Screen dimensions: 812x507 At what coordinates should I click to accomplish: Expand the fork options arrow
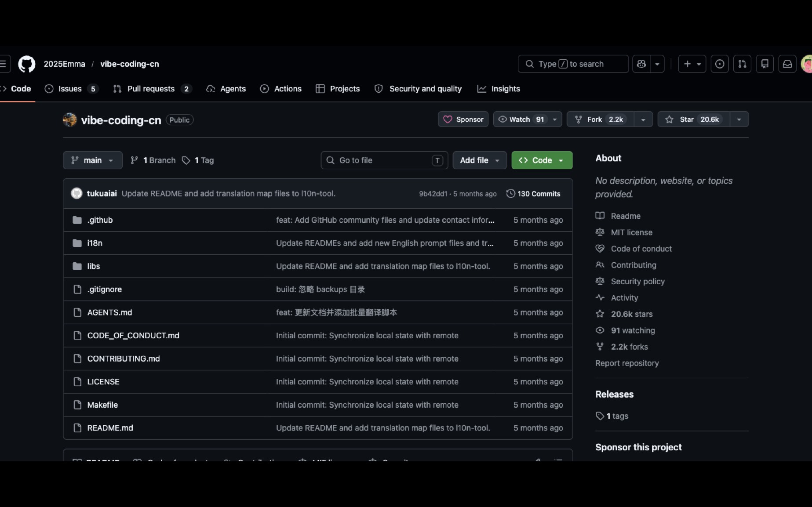643,120
